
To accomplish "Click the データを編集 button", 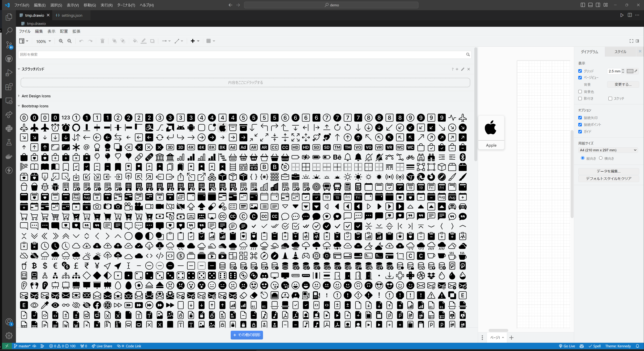I will point(609,171).
